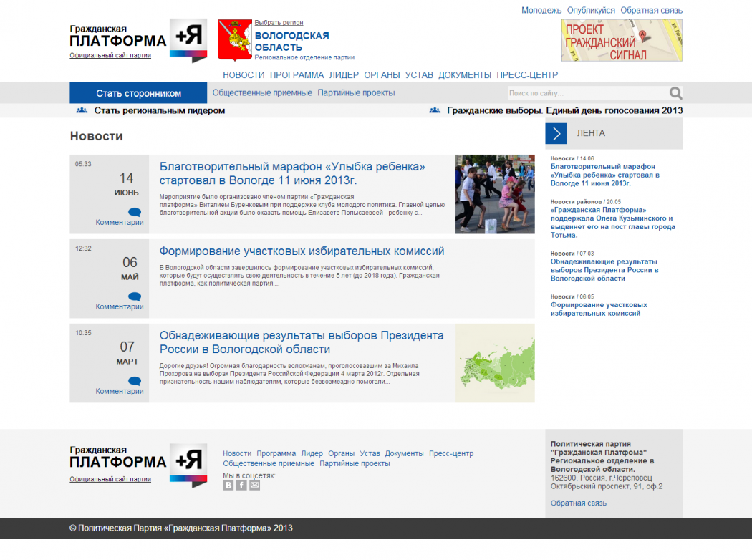Click the Vologda region coat of arms
This screenshot has height=560, width=752.
[234, 40]
